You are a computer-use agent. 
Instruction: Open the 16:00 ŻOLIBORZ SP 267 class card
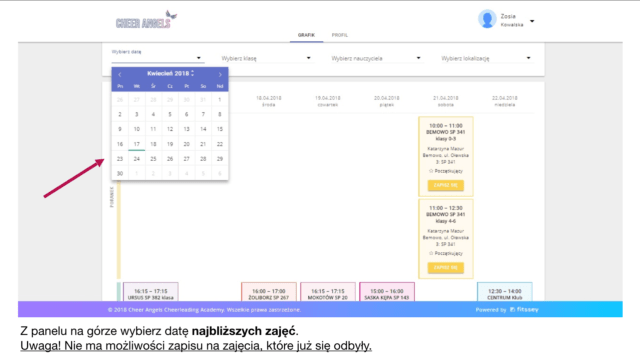click(x=269, y=292)
